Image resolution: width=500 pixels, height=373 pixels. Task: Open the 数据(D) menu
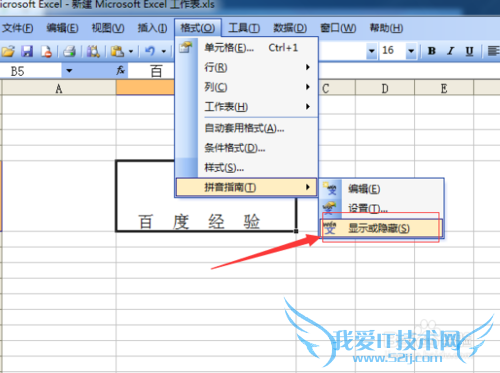coord(290,28)
